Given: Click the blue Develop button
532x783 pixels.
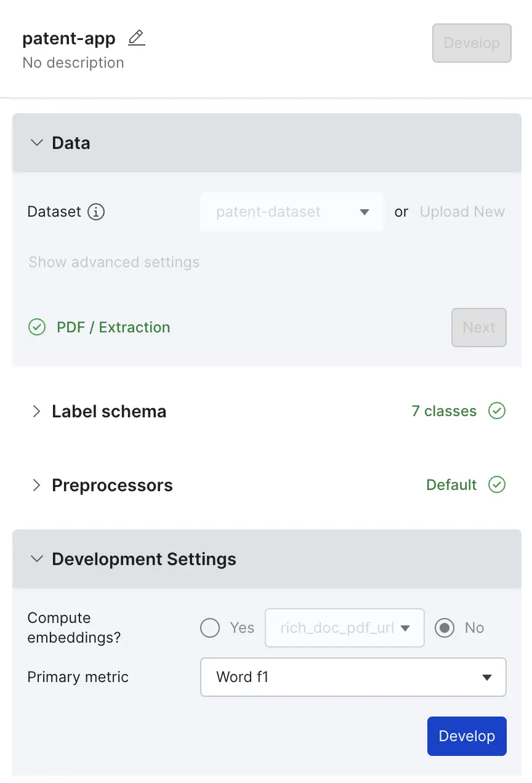Looking at the screenshot, I should [x=467, y=736].
